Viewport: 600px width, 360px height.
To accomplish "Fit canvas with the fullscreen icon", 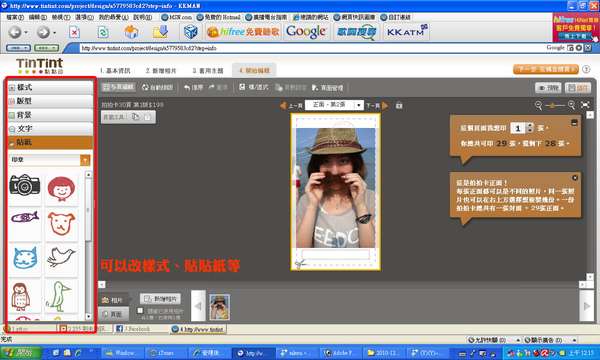I will (x=585, y=105).
